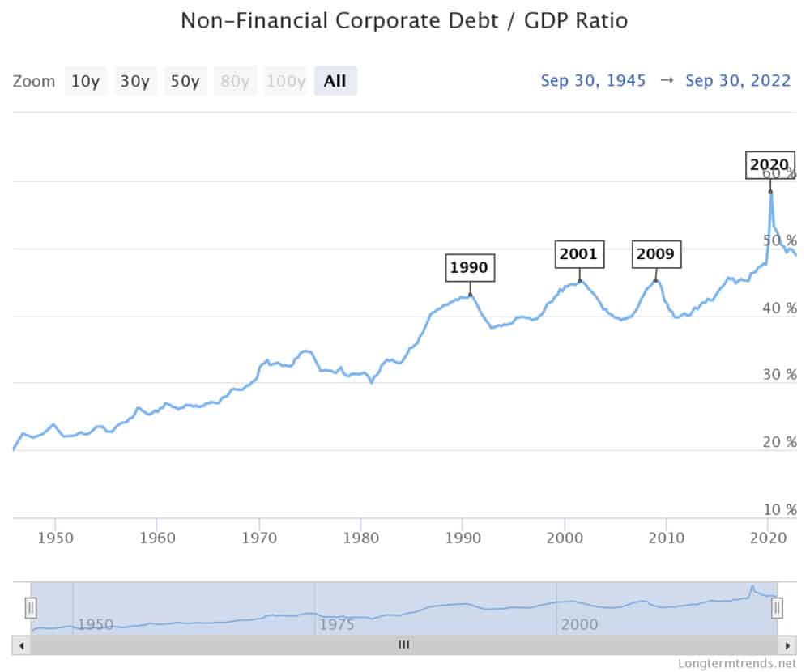Select the 2009 annotation marker
The height and width of the screenshot is (672, 810).
[x=657, y=254]
